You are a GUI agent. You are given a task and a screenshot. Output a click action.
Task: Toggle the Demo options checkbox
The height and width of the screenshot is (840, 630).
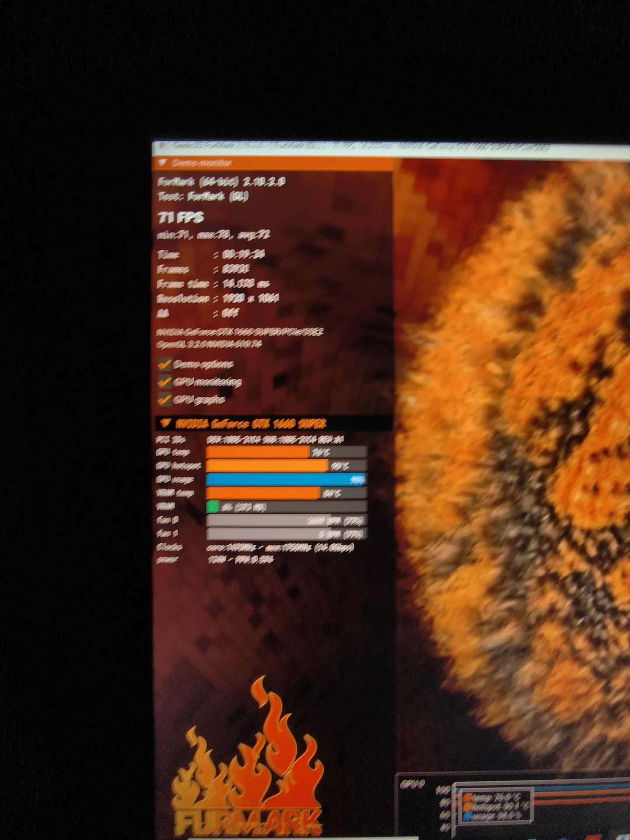click(x=164, y=364)
